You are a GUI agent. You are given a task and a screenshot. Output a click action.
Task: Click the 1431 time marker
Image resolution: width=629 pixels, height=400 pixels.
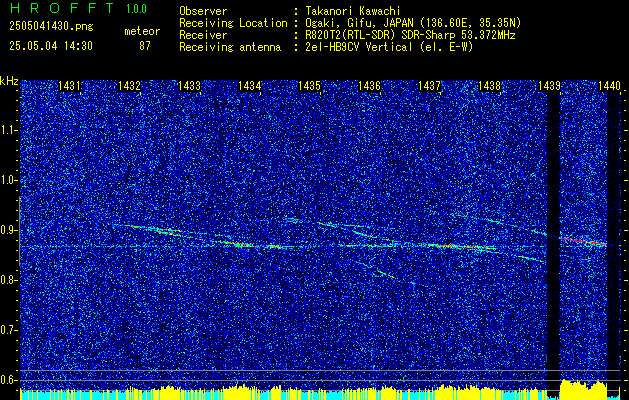pyautogui.click(x=69, y=86)
